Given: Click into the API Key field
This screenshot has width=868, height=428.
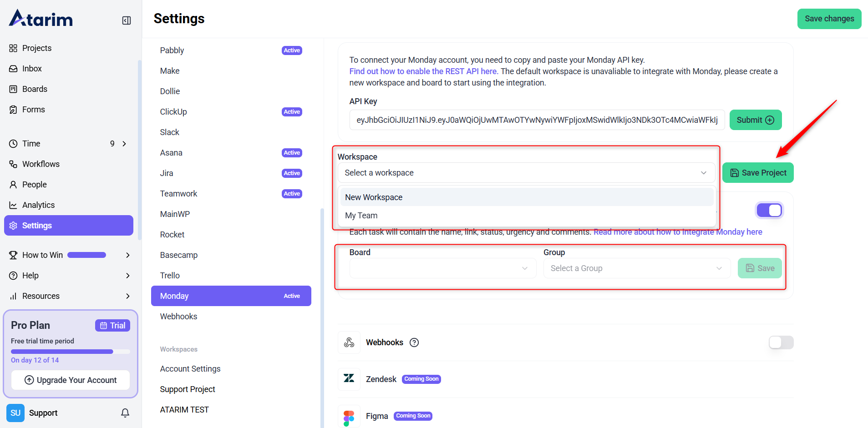Looking at the screenshot, I should tap(537, 120).
